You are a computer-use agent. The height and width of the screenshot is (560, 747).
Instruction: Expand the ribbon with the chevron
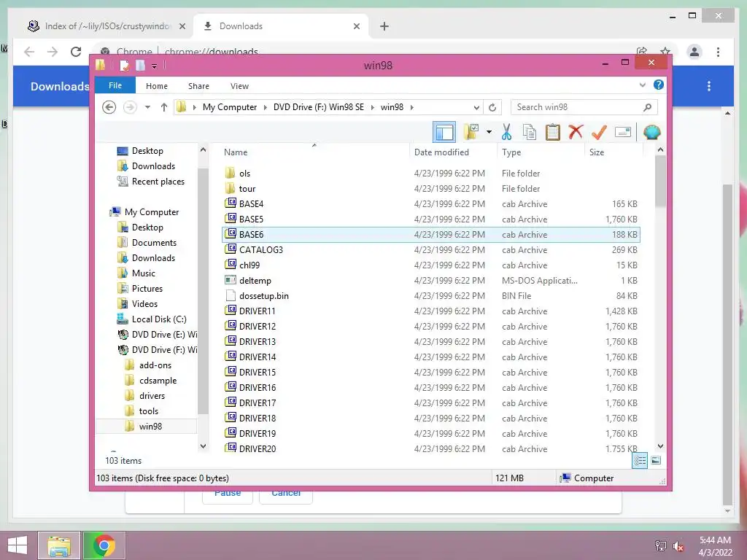[642, 85]
